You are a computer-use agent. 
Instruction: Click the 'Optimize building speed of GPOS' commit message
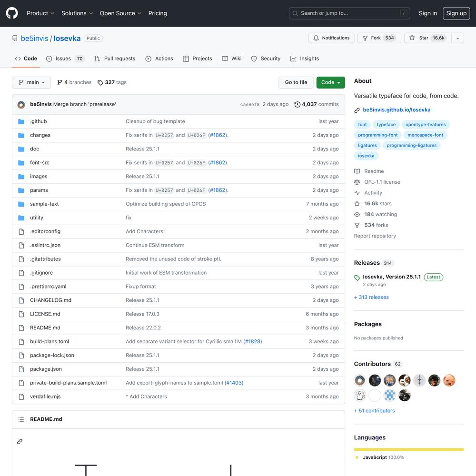166,204
